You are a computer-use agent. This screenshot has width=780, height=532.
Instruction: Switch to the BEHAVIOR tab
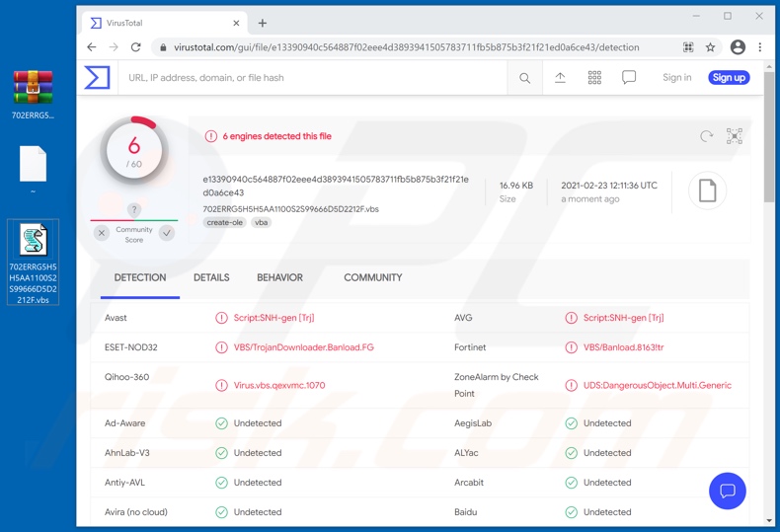point(279,278)
